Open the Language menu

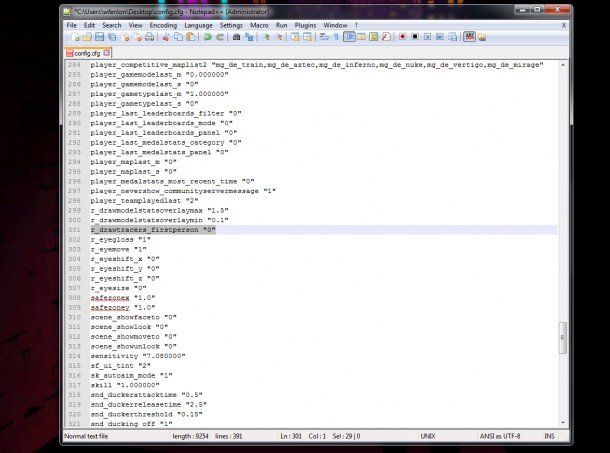[198, 25]
